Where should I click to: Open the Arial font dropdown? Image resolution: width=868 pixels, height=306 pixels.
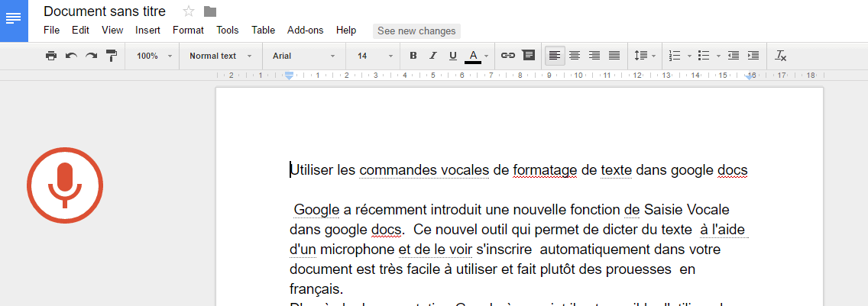click(303, 56)
